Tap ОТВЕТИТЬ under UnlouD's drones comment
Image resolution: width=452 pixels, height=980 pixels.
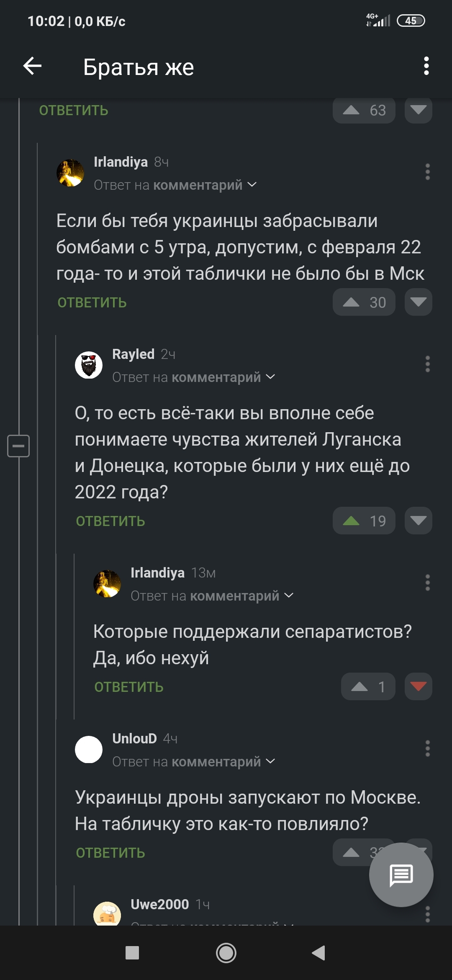coord(110,853)
